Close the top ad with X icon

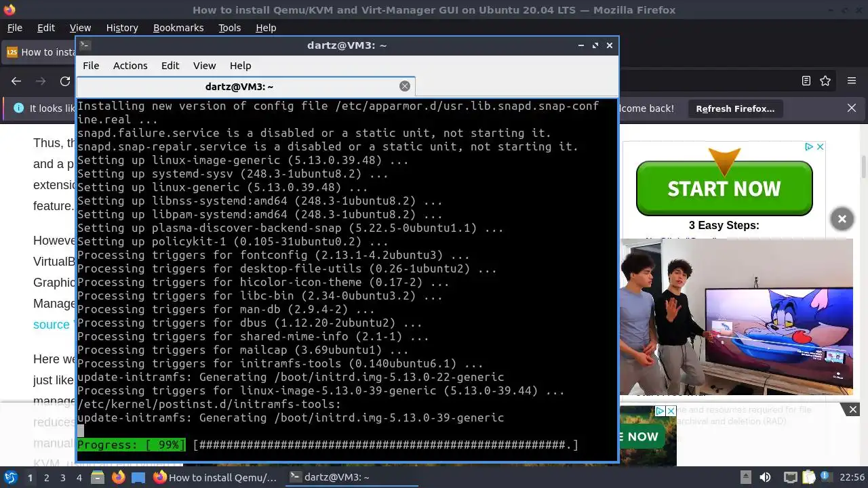click(x=819, y=147)
